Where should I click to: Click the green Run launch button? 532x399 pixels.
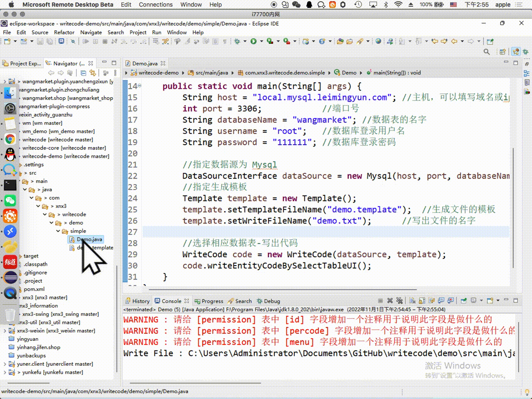coord(253,41)
